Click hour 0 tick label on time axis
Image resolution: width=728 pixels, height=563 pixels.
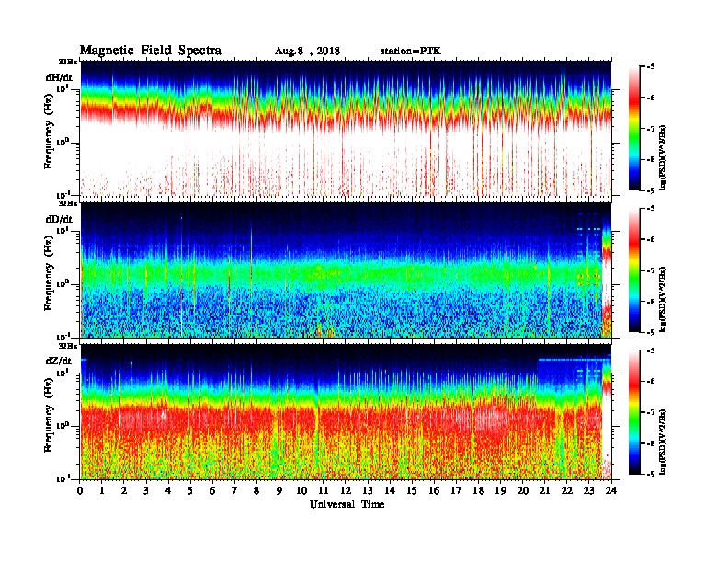[x=80, y=490]
